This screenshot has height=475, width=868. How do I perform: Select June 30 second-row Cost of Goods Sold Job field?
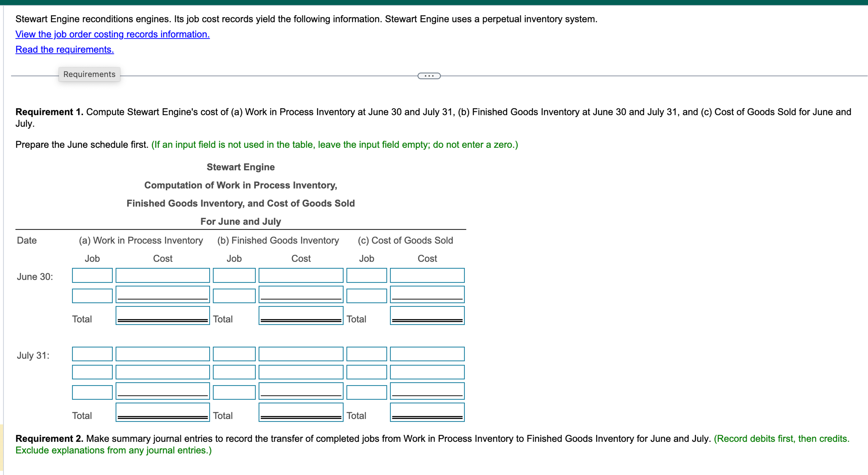[367, 296]
